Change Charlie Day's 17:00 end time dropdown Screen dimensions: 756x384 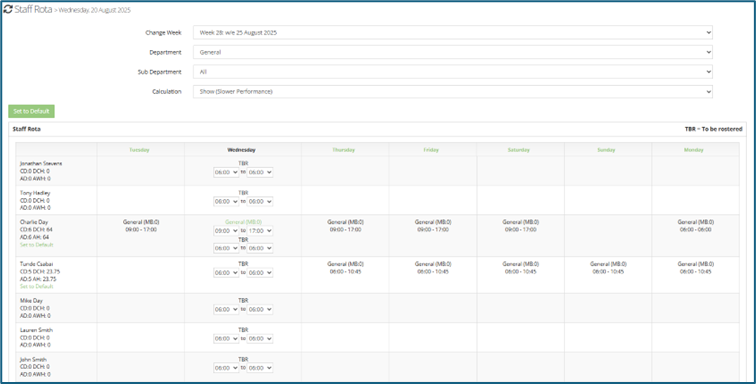[260, 231]
